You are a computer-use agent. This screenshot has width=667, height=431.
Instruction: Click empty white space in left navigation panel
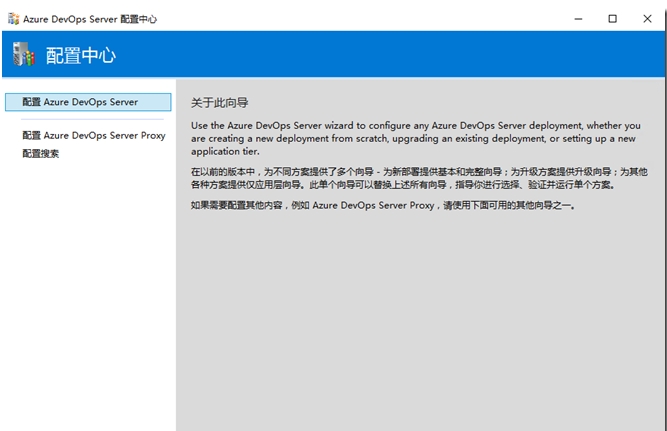point(88,300)
